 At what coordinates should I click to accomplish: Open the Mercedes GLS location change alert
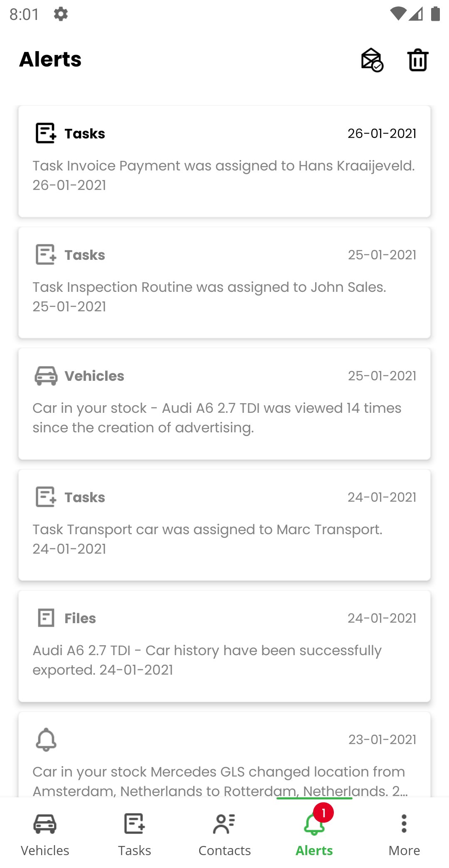point(224,755)
